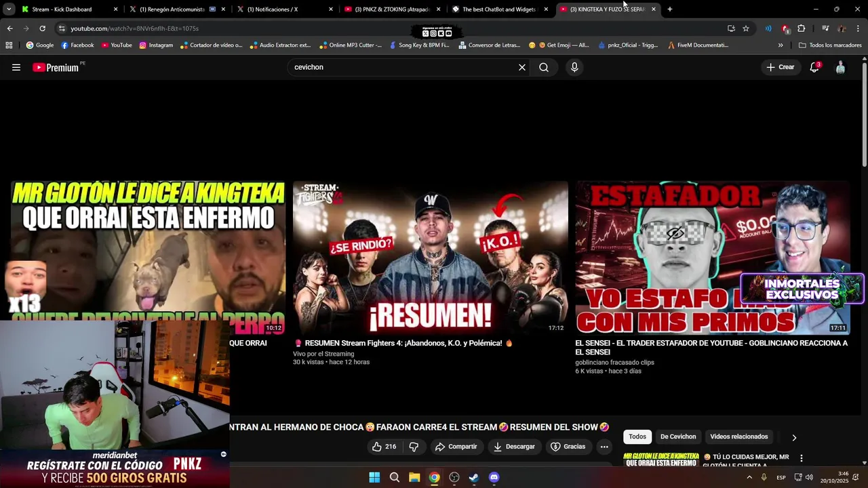Click the Compartir button
868x488 pixels.
pos(456,447)
